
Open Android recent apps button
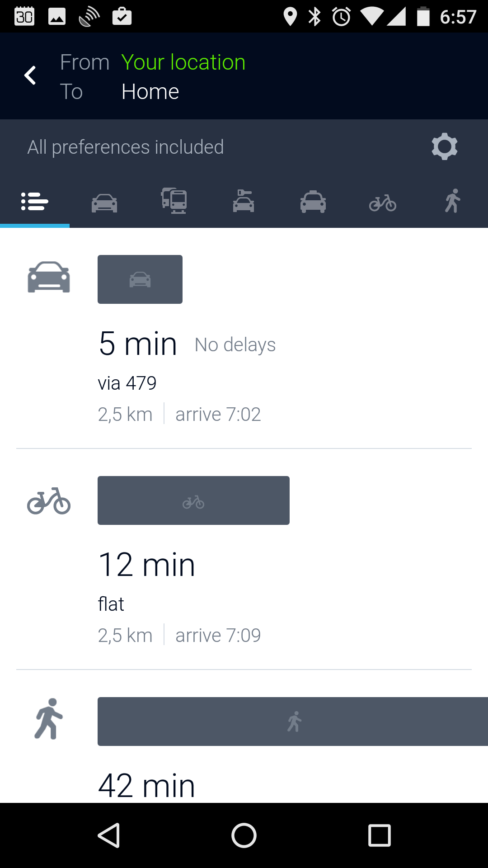380,835
